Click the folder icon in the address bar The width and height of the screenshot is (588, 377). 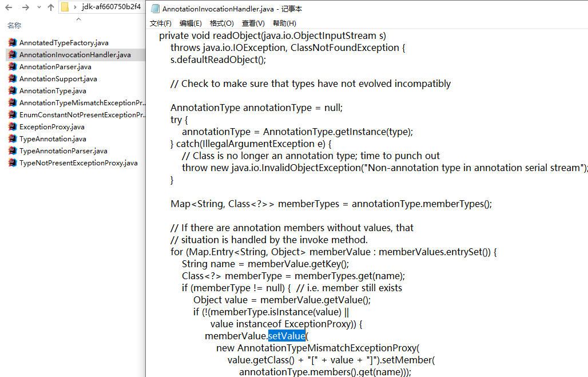(65, 7)
